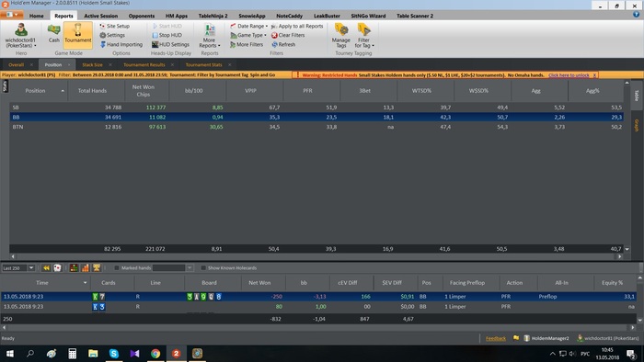Select the SB position row
Screen dimensions: 644x362
tap(316, 107)
